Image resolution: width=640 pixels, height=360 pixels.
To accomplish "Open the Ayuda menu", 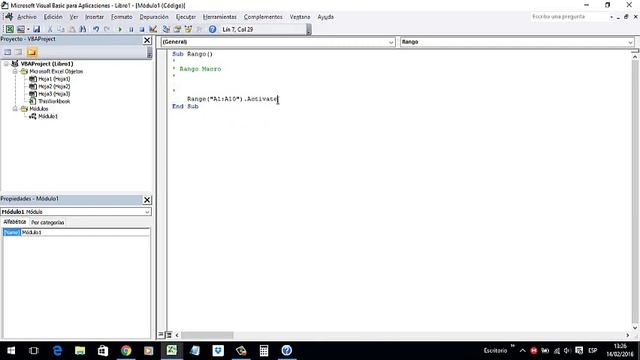I will pos(326,17).
